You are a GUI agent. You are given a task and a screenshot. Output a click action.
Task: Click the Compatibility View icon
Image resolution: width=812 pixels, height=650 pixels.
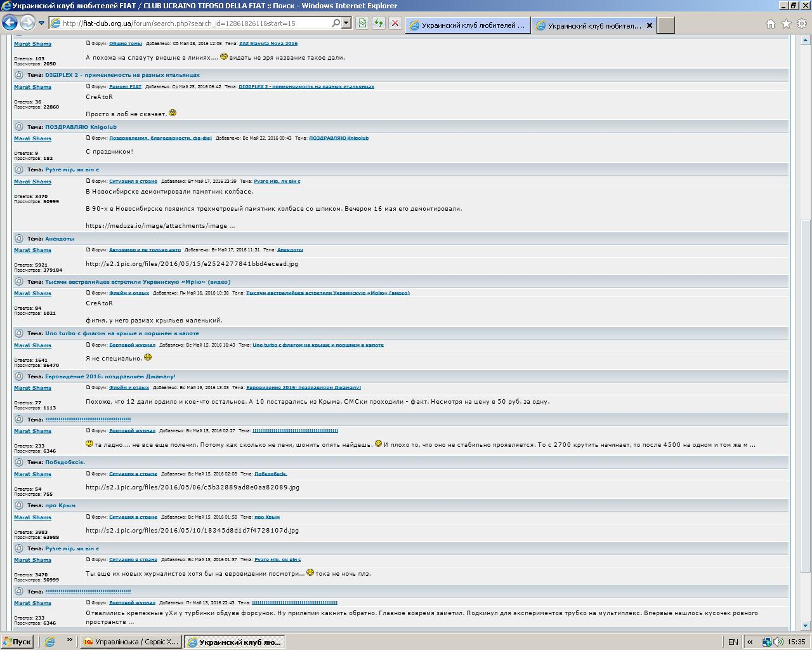(x=362, y=23)
